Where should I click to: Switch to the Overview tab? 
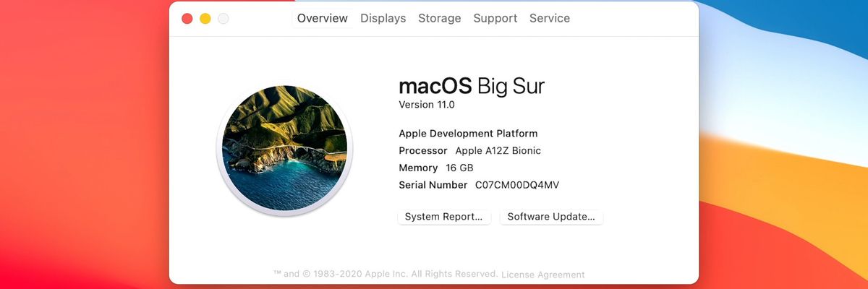coord(322,19)
